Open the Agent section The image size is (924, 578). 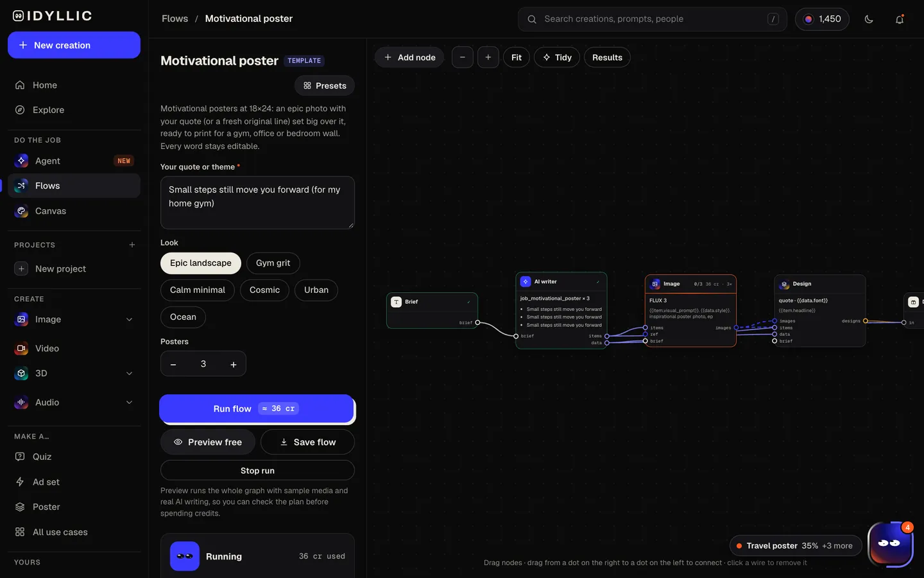coord(74,161)
